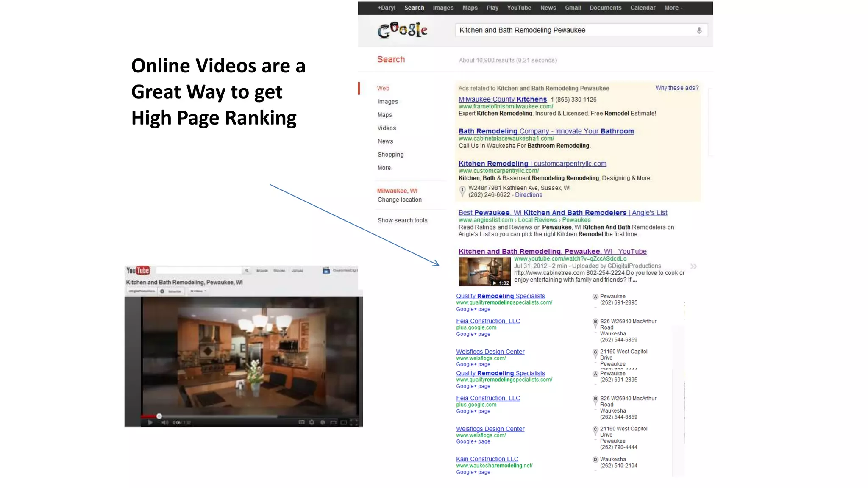Image resolution: width=868 pixels, height=488 pixels.
Task: Open Images in the Google top bar
Action: [443, 8]
